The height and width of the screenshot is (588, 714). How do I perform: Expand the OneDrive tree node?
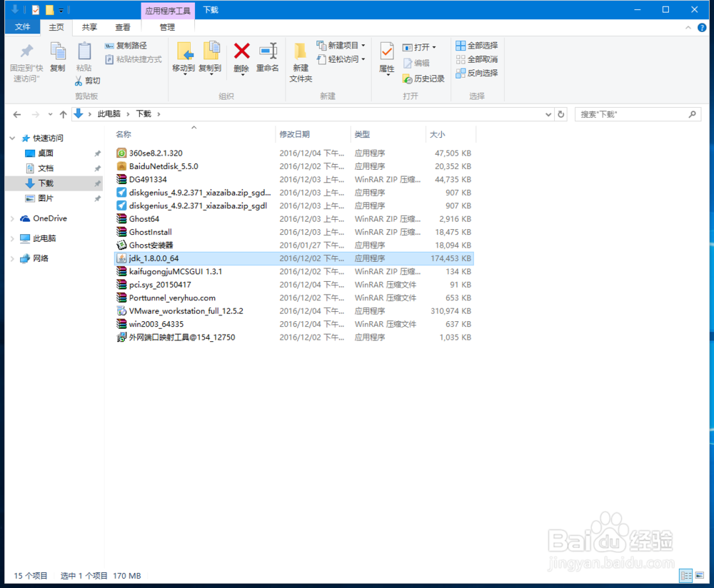tap(13, 218)
